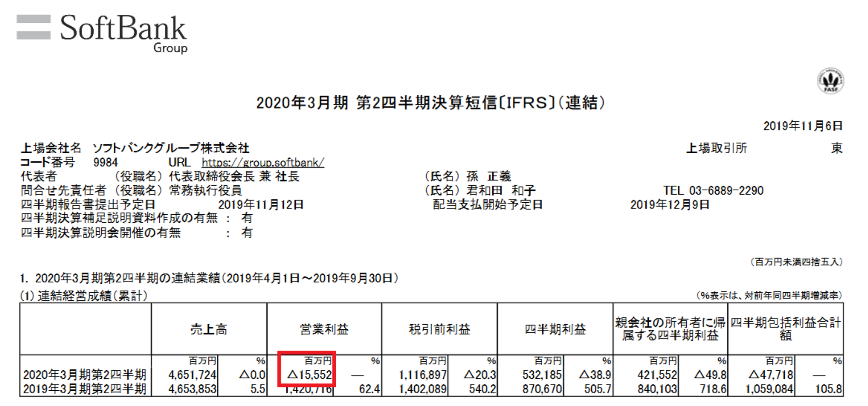Select the heading 1. 2020年3月期第2四半期の連結業績
Screen dimensions: 868x406
(121, 278)
